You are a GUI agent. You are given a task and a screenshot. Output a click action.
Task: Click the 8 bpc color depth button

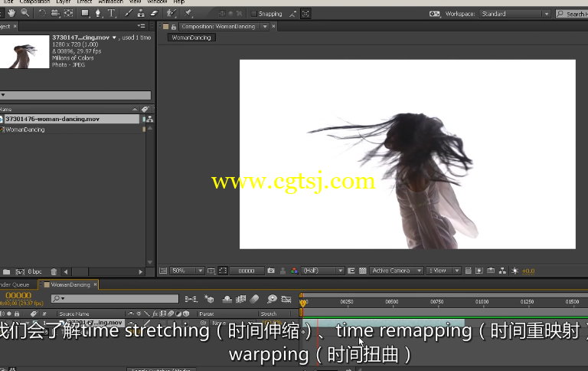coord(34,271)
